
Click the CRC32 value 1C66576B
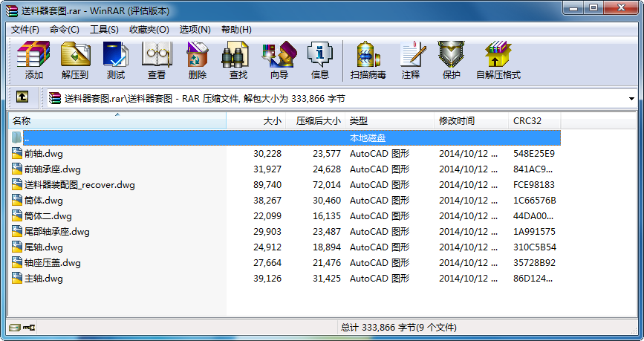[x=534, y=201]
